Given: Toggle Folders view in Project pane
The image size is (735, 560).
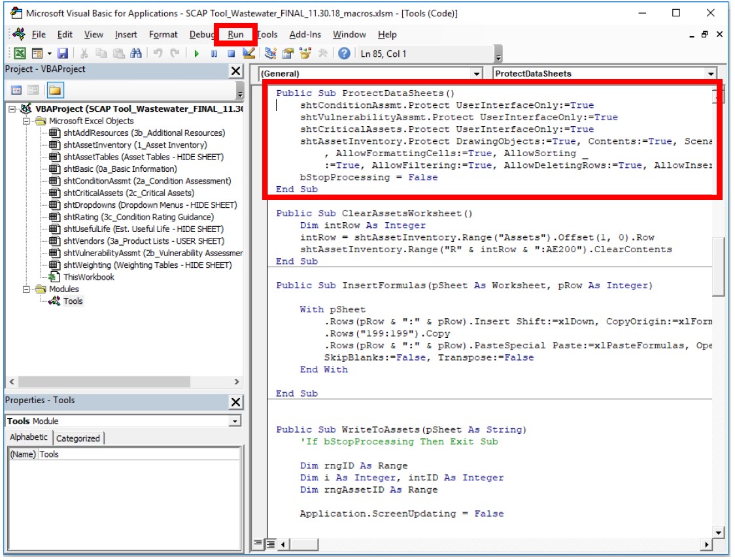Looking at the screenshot, I should (x=55, y=90).
